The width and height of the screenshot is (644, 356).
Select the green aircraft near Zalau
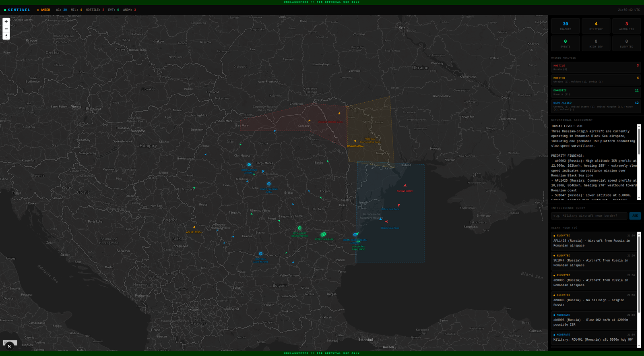(x=240, y=144)
